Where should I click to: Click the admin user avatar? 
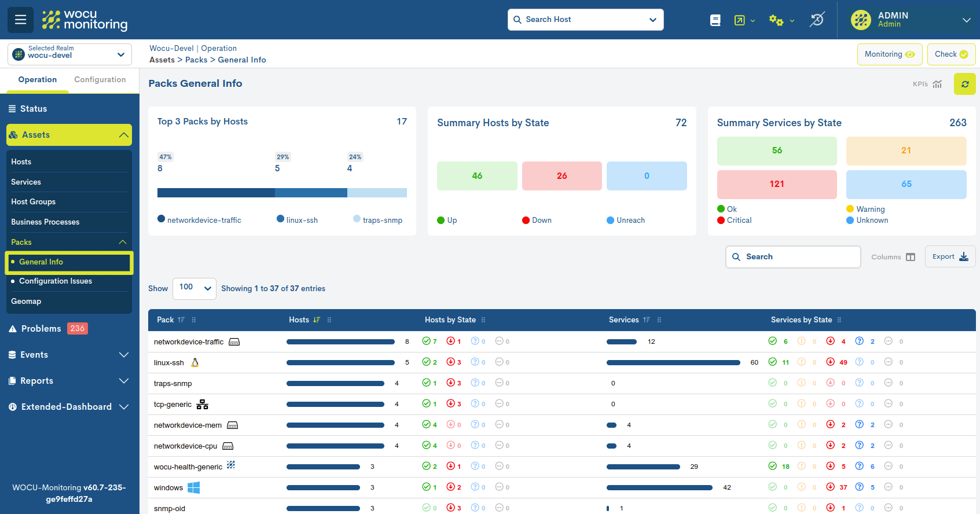tap(861, 20)
